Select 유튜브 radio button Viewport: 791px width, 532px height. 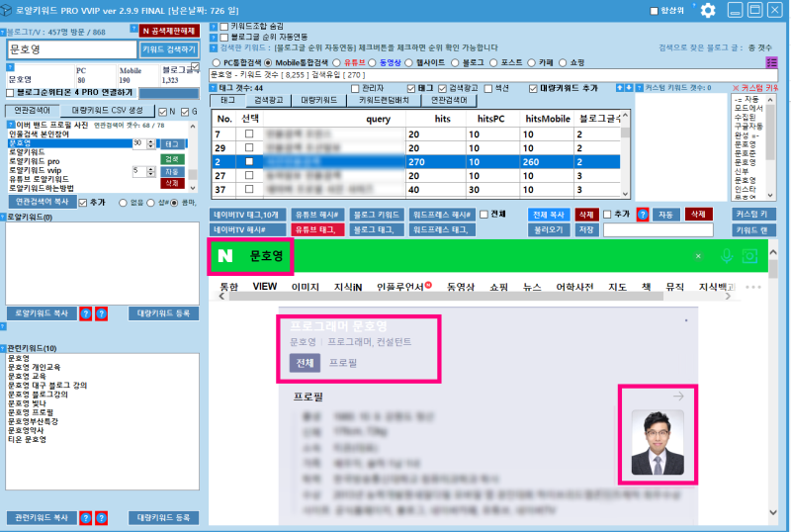click(337, 62)
